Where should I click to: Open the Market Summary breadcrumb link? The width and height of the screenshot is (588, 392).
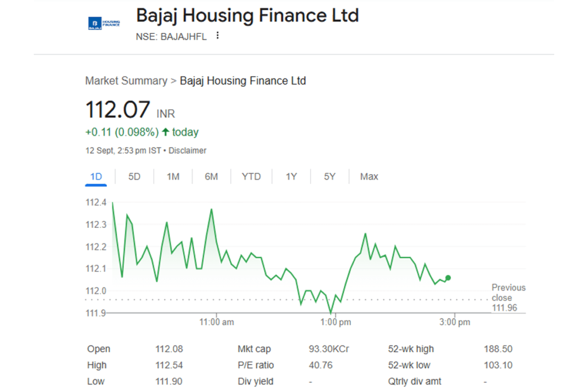pyautogui.click(x=126, y=81)
